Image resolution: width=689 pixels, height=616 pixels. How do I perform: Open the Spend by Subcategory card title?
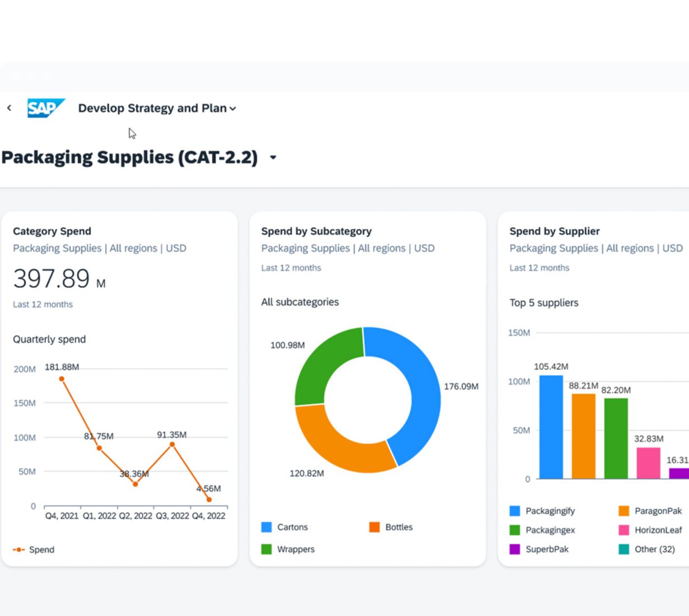coord(316,231)
